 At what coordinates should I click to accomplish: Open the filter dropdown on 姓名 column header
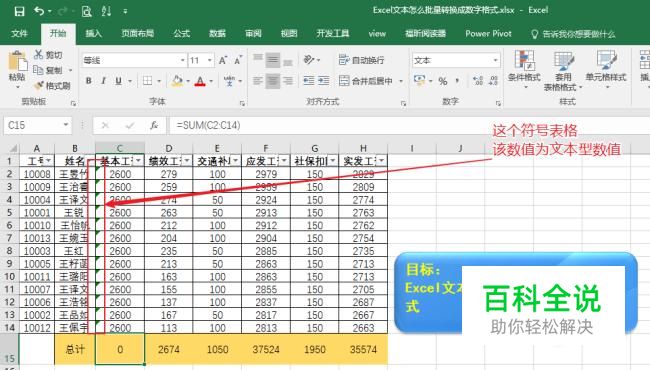coord(89,161)
